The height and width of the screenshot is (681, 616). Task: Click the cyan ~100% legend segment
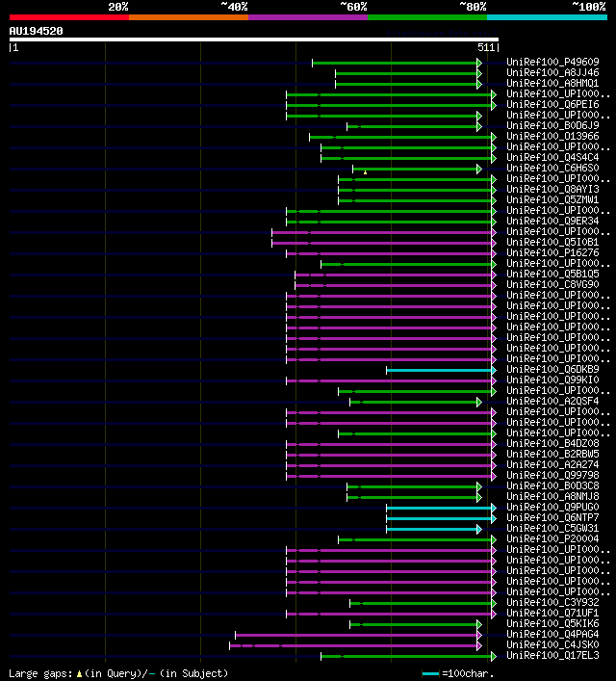[x=547, y=17]
